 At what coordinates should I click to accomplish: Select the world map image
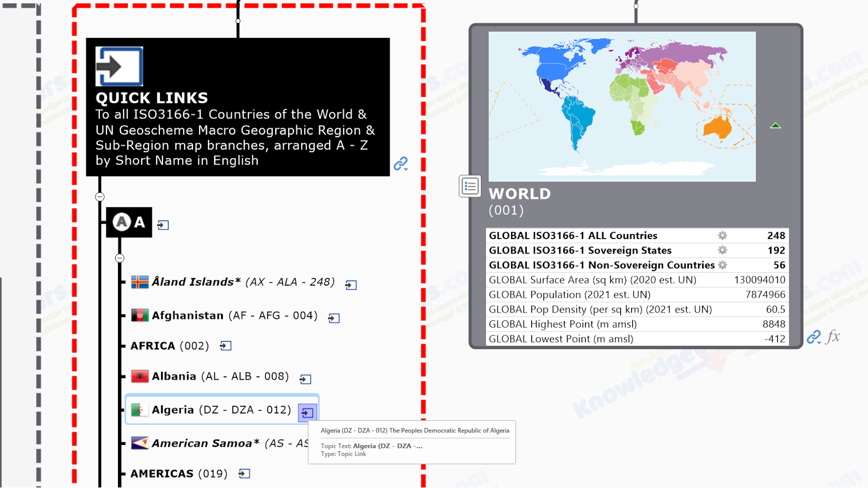(622, 107)
